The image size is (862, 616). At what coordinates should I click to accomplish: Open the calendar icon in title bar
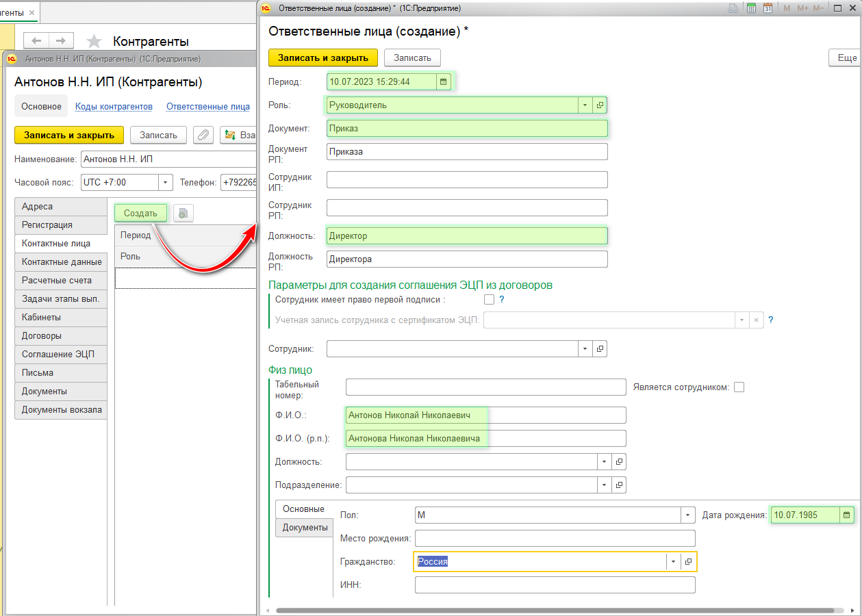coord(768,8)
